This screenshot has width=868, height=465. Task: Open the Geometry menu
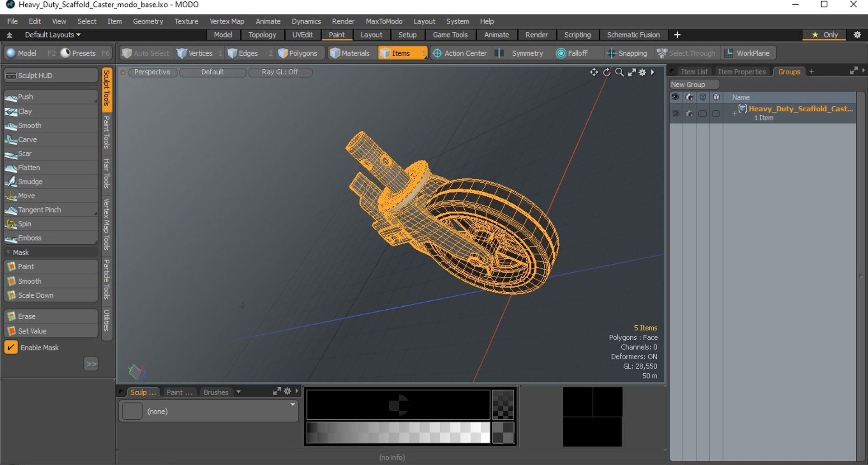click(148, 21)
